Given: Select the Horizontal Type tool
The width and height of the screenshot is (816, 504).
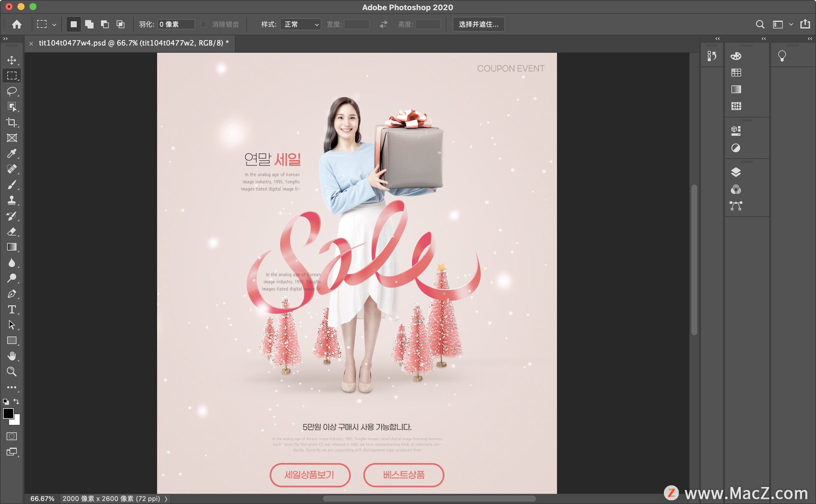Looking at the screenshot, I should point(12,309).
